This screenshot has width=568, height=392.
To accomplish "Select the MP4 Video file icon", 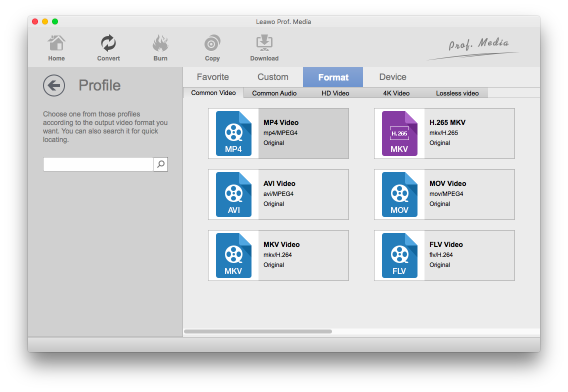I will point(233,133).
